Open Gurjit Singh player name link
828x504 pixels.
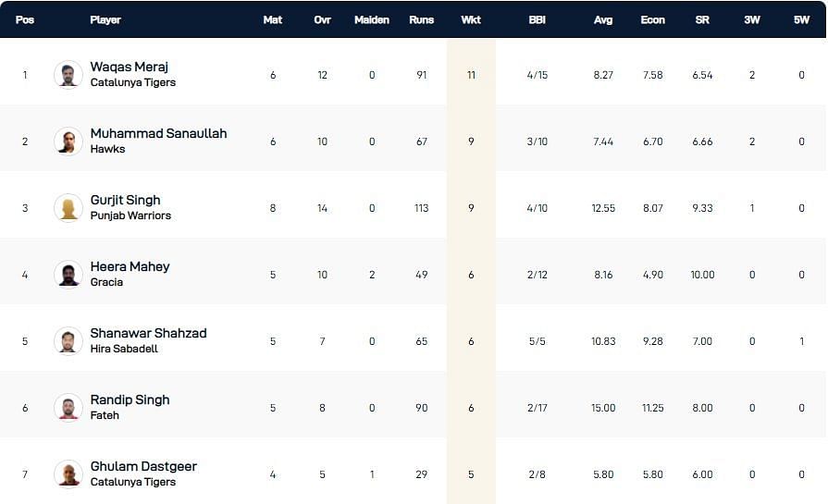click(x=125, y=200)
